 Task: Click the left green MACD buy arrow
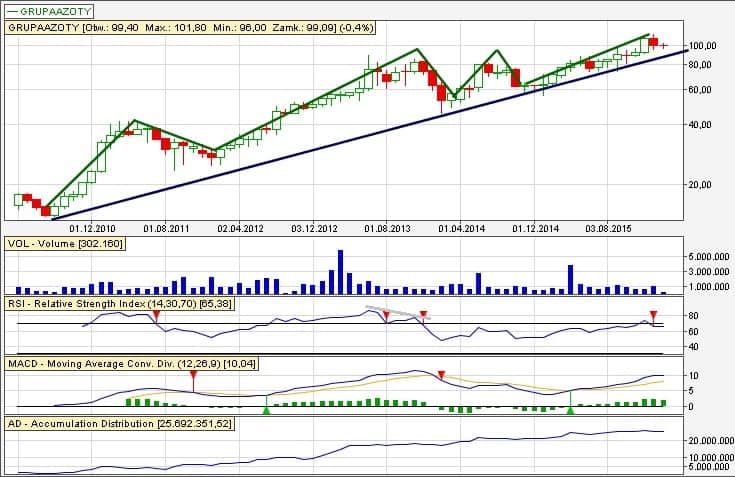(x=266, y=408)
